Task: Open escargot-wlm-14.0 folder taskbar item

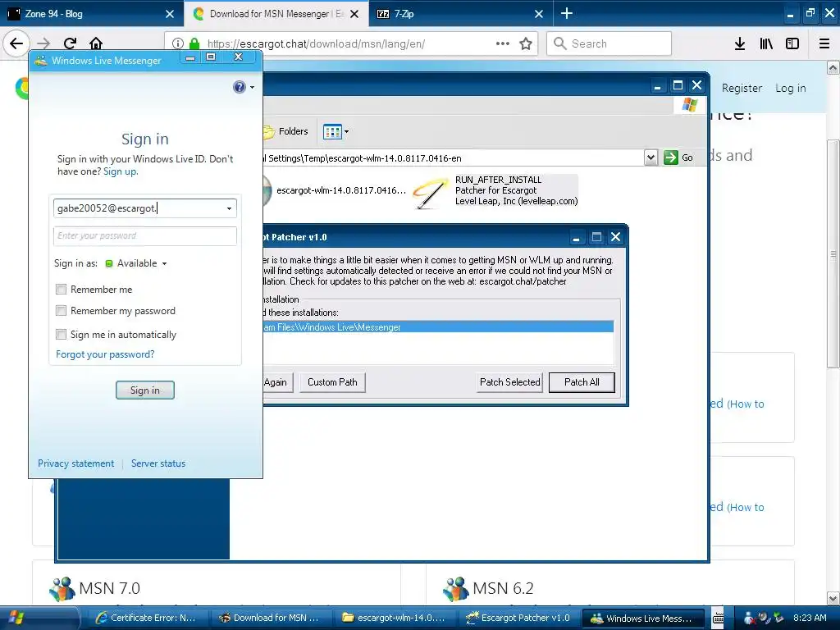Action: [394, 618]
